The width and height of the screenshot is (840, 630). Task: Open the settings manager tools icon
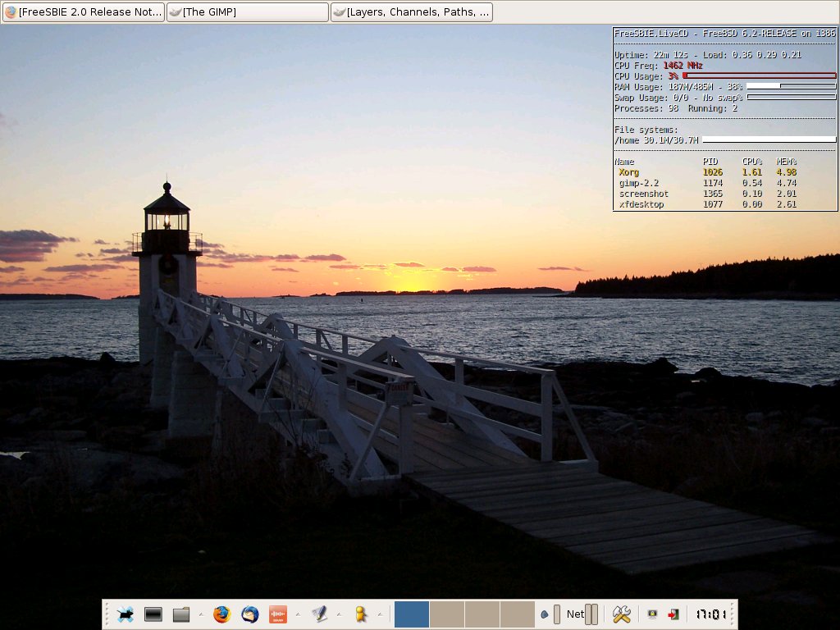coord(621,614)
